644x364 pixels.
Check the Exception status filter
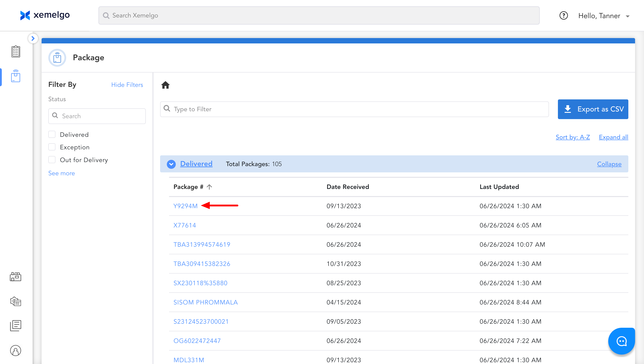pyautogui.click(x=52, y=147)
